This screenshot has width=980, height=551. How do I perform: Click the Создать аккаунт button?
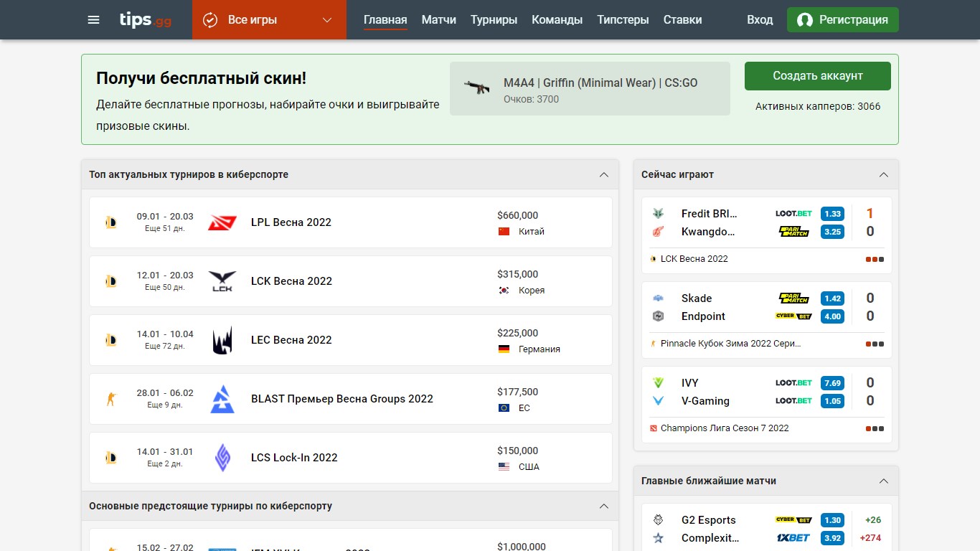point(818,76)
